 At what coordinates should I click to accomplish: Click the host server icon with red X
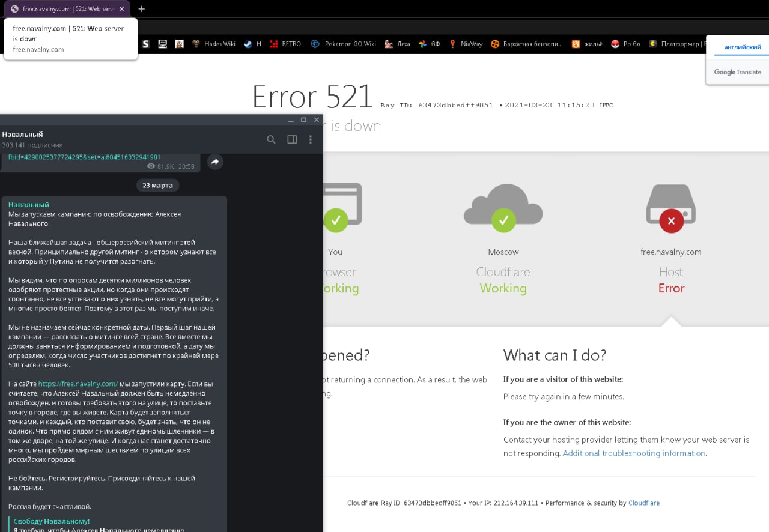click(x=671, y=208)
